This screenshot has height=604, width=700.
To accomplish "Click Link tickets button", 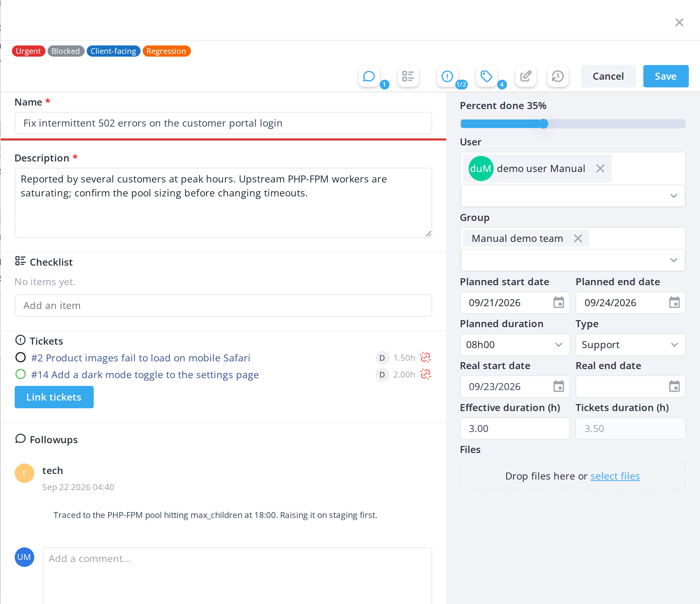I will 54,397.
